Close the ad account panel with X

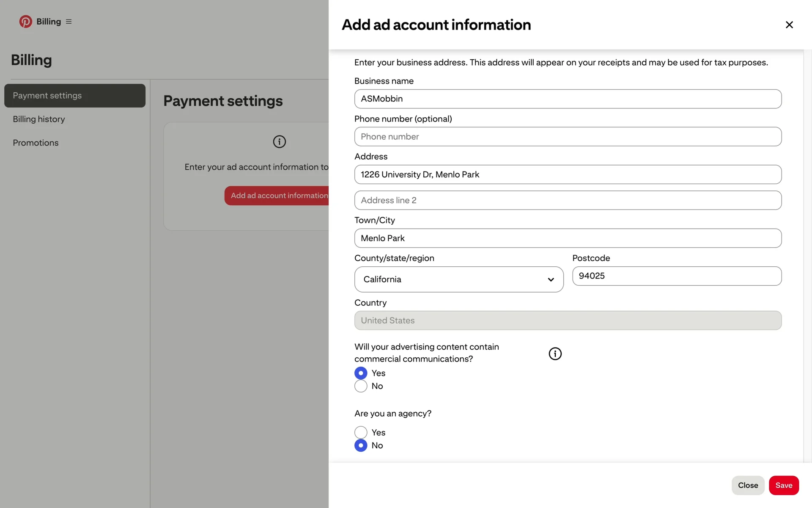tap(789, 25)
